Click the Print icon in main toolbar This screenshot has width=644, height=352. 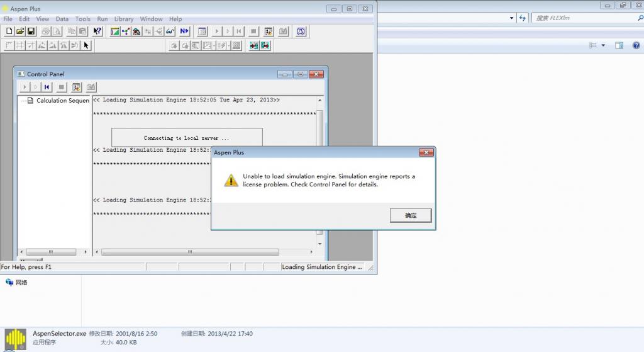pos(45,31)
